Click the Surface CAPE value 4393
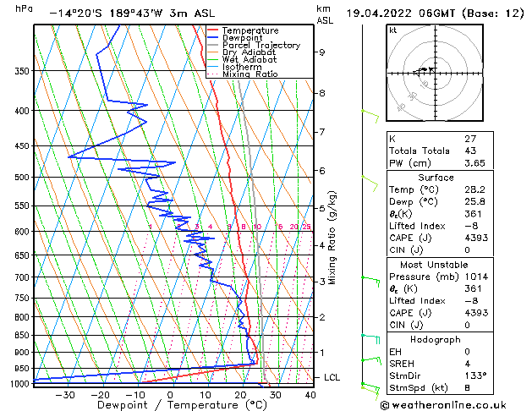The image size is (532, 411). [476, 238]
